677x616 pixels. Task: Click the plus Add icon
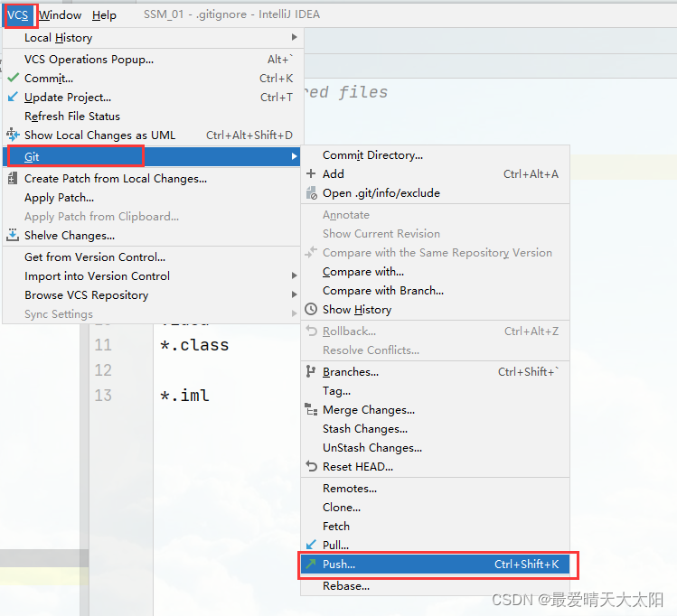(x=311, y=173)
